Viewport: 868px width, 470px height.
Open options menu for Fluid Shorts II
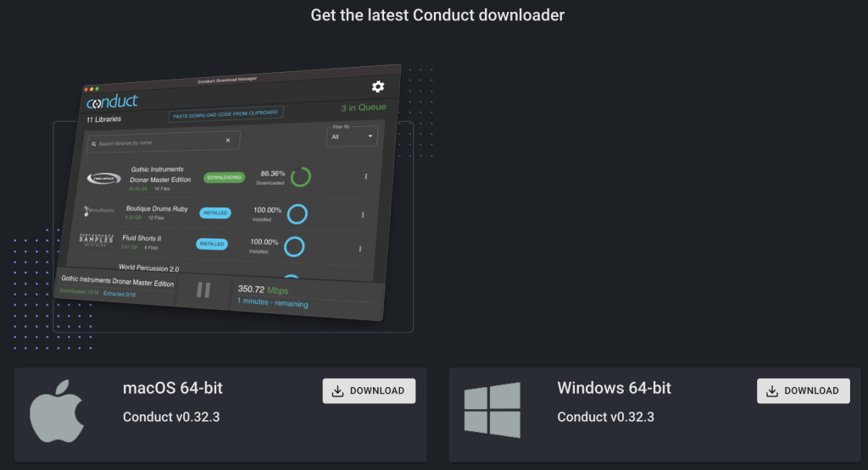360,249
